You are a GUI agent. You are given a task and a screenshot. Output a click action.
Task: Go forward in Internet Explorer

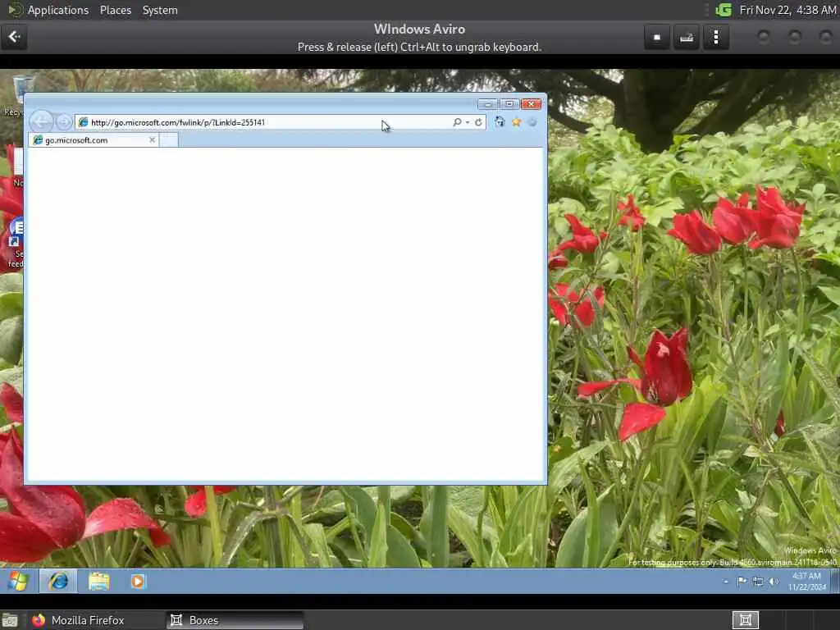click(64, 123)
